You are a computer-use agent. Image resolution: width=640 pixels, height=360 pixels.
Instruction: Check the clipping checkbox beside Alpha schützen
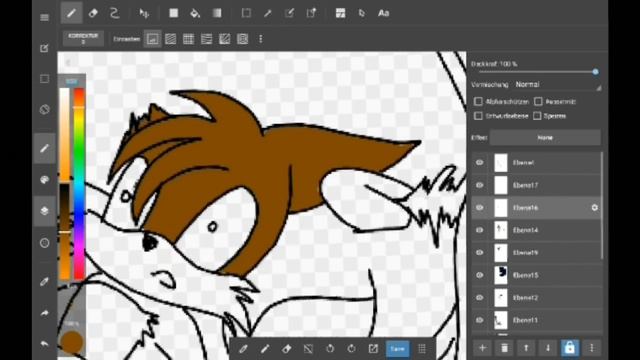point(538,101)
